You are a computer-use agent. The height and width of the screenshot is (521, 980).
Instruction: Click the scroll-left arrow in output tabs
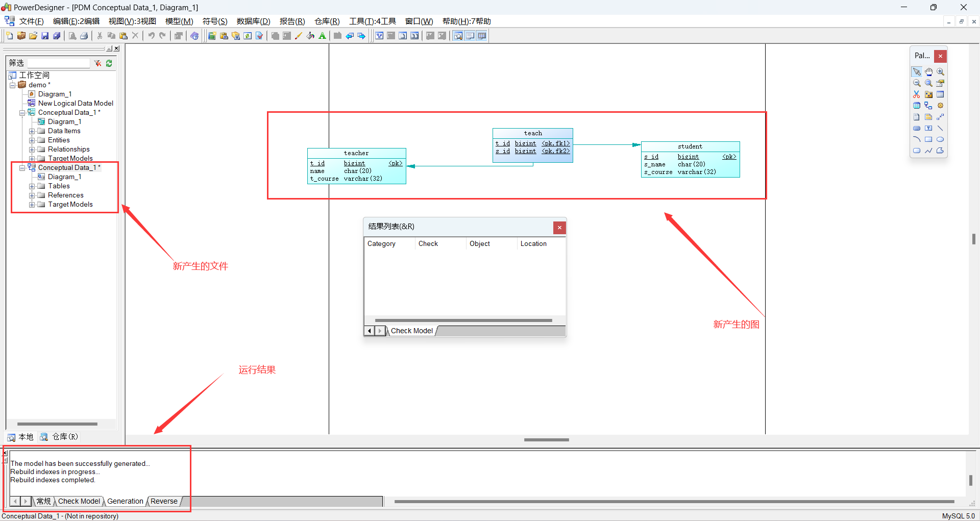[x=15, y=501]
